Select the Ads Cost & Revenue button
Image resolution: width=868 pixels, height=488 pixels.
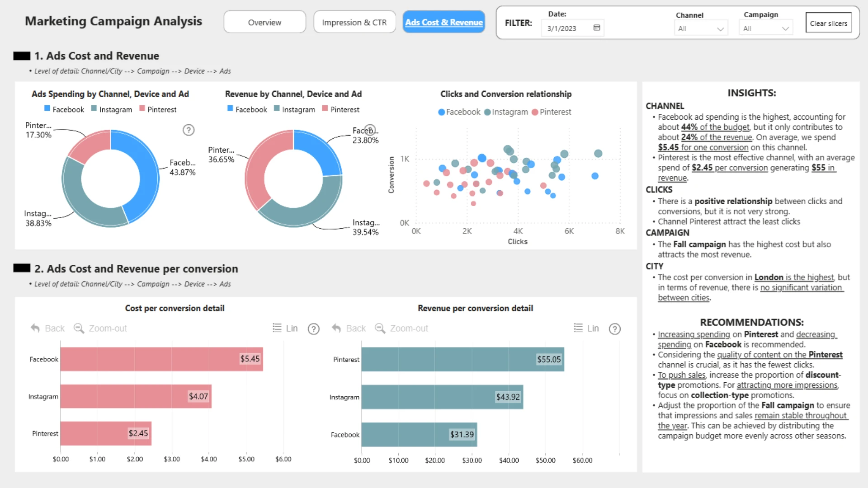(x=443, y=22)
